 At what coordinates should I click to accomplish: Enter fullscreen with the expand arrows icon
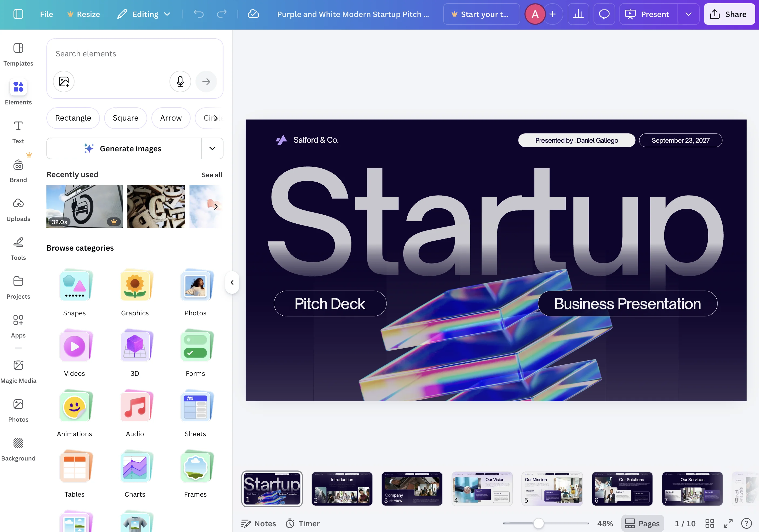tap(728, 523)
